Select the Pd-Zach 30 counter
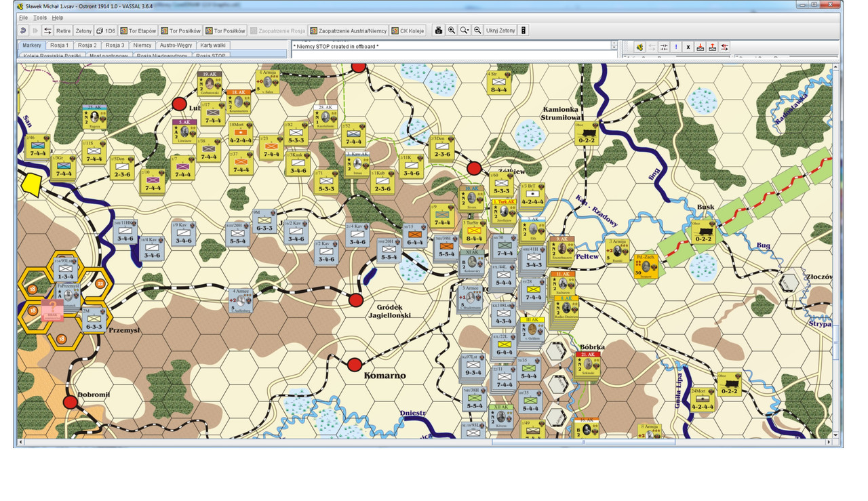868x501 pixels. click(x=645, y=266)
